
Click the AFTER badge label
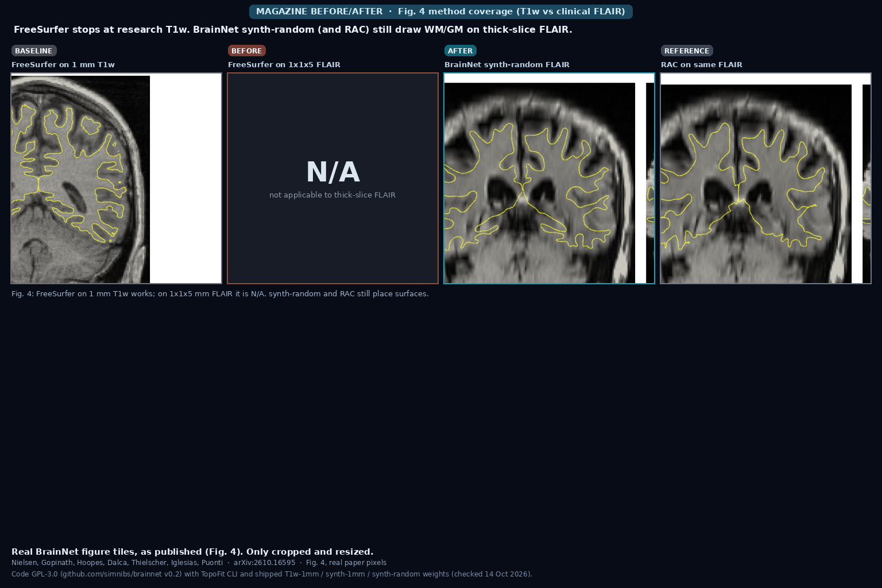pyautogui.click(x=461, y=51)
